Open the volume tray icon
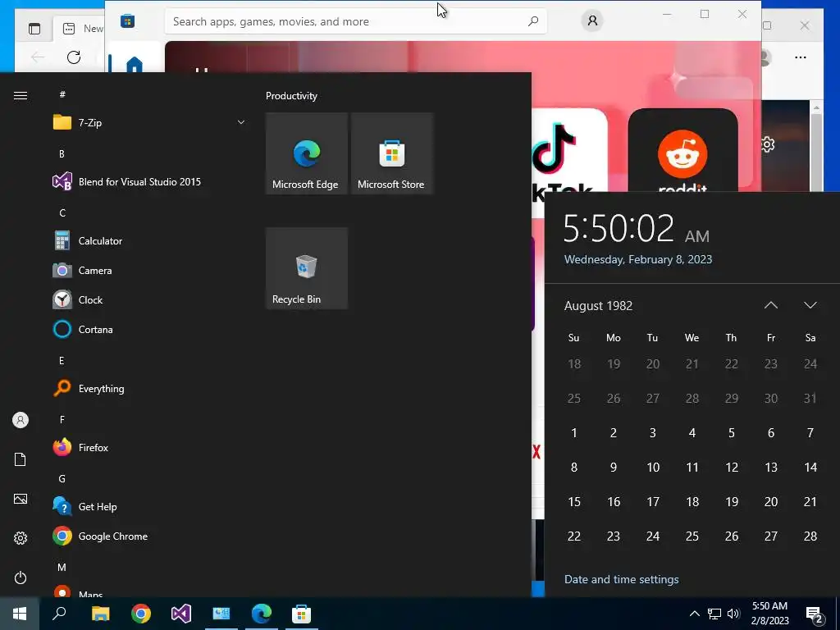 (x=733, y=614)
